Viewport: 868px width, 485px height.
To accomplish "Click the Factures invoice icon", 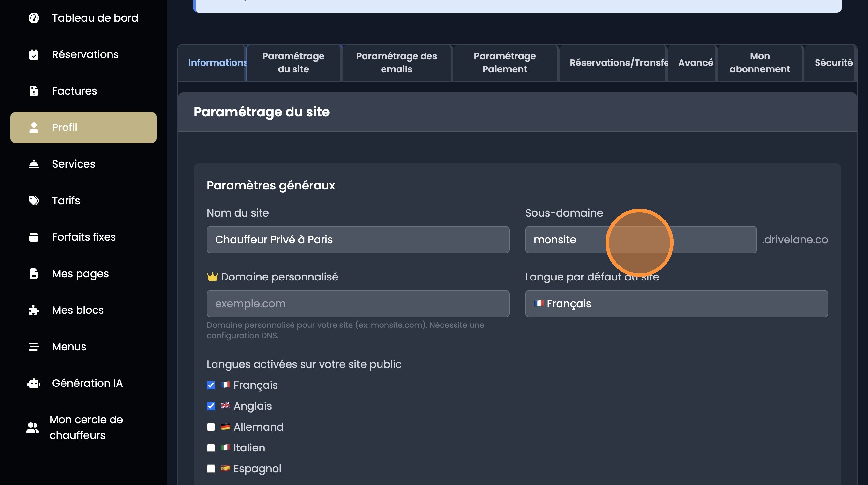I will tap(34, 91).
